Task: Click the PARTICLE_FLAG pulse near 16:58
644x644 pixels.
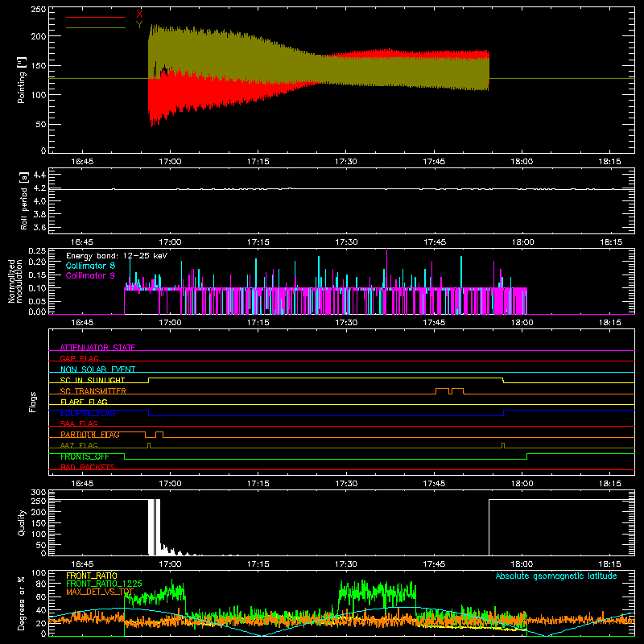Action: point(159,435)
